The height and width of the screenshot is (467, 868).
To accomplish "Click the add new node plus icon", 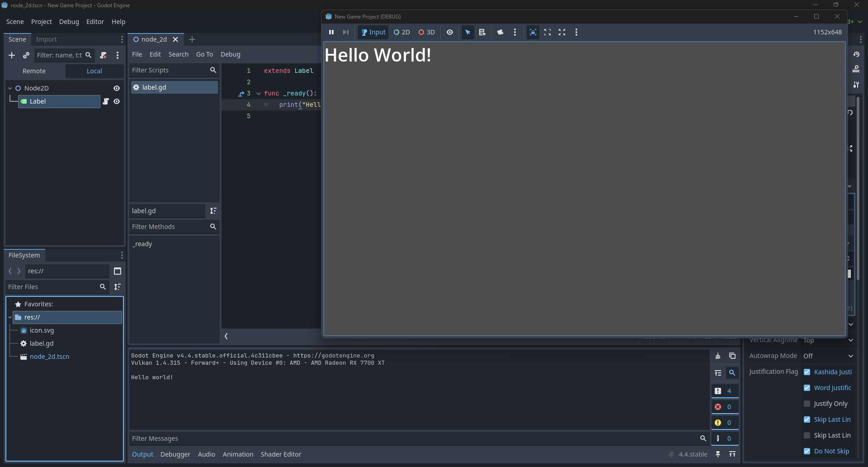I will point(12,55).
